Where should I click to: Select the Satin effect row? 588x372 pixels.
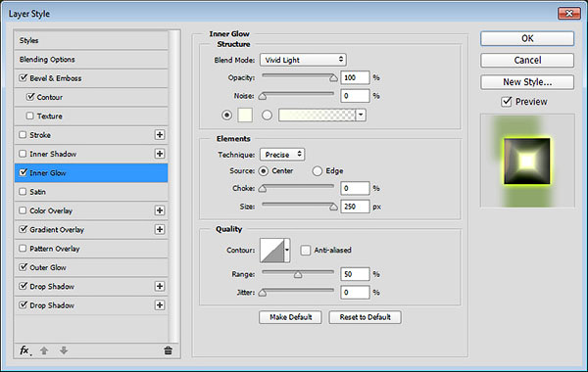pos(91,192)
